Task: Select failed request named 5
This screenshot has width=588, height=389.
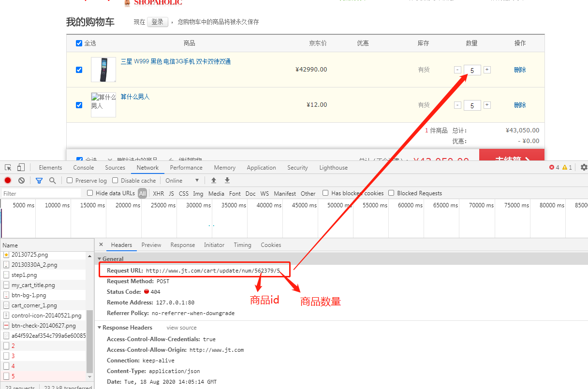Action: pos(44,376)
